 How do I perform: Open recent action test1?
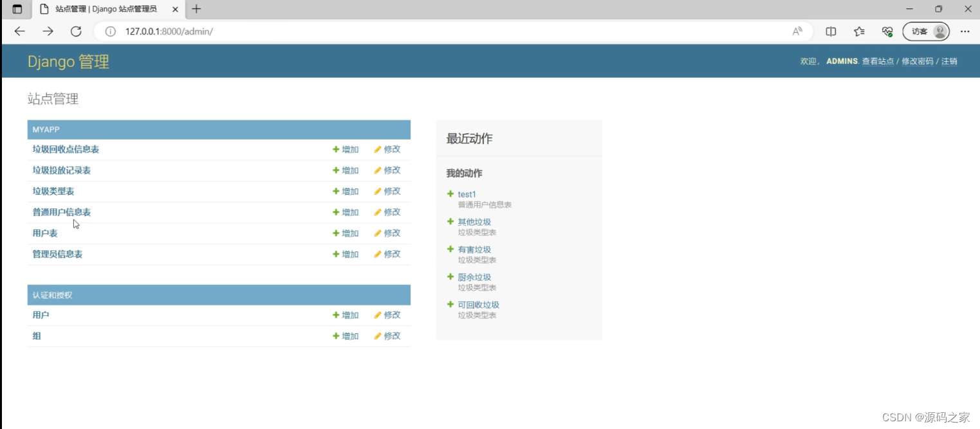[x=467, y=194]
